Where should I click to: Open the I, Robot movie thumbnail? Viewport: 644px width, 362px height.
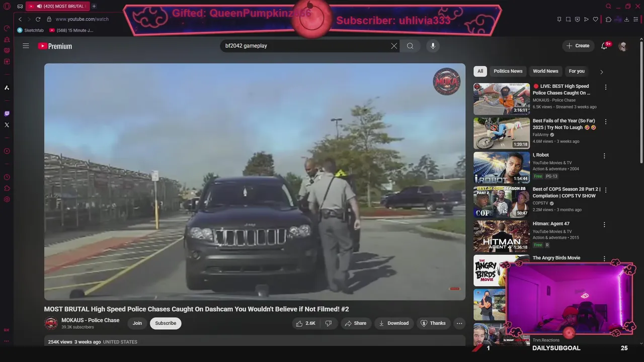pyautogui.click(x=502, y=167)
